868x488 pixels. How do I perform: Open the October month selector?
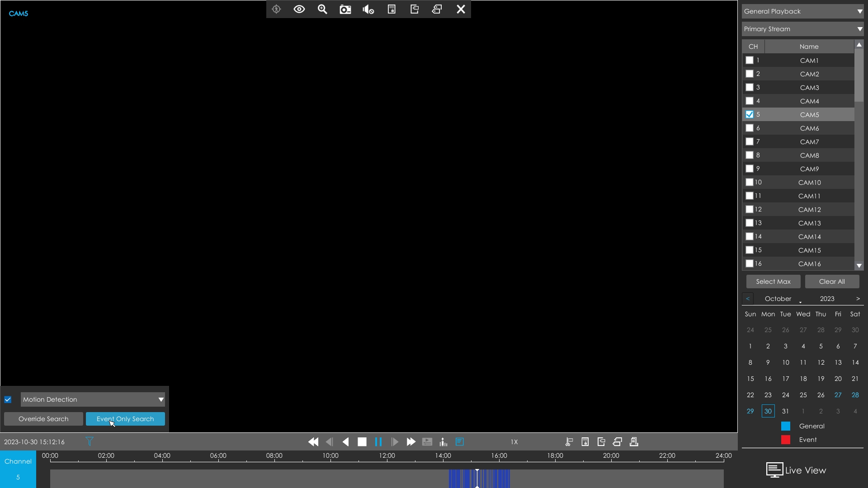[778, 299]
